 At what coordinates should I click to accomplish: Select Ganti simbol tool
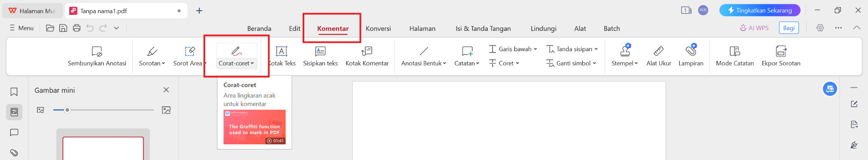click(x=571, y=63)
